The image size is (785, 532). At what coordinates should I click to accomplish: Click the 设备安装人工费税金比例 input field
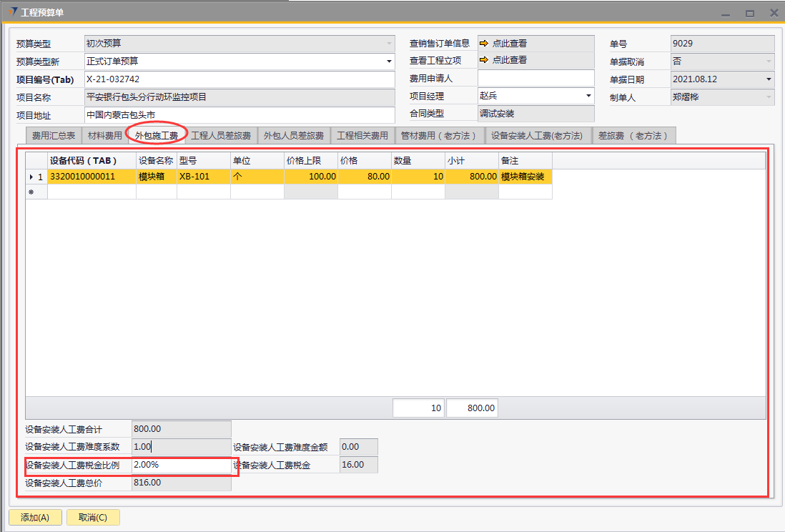(181, 465)
